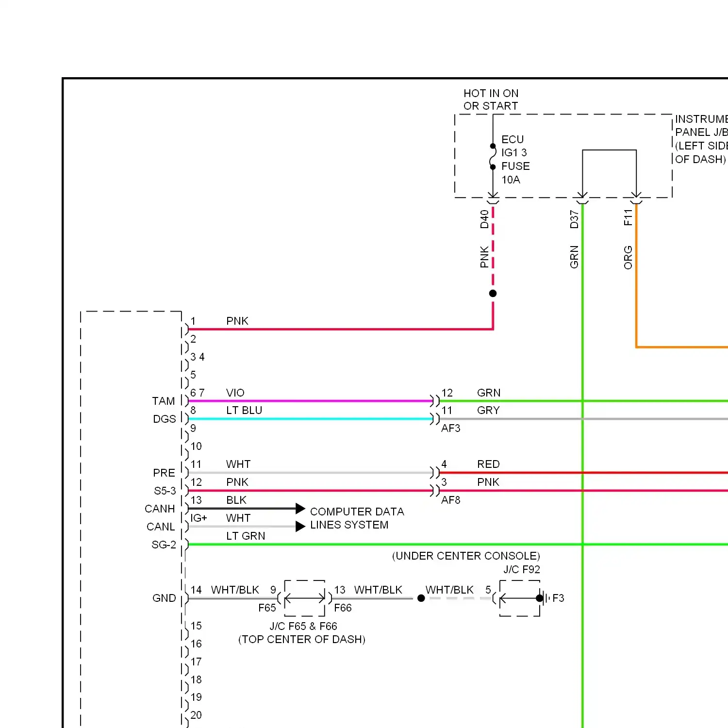Viewport: 728px width, 728px height.
Task: Click the 'HOT IN ON OR START' label
Action: [x=491, y=99]
